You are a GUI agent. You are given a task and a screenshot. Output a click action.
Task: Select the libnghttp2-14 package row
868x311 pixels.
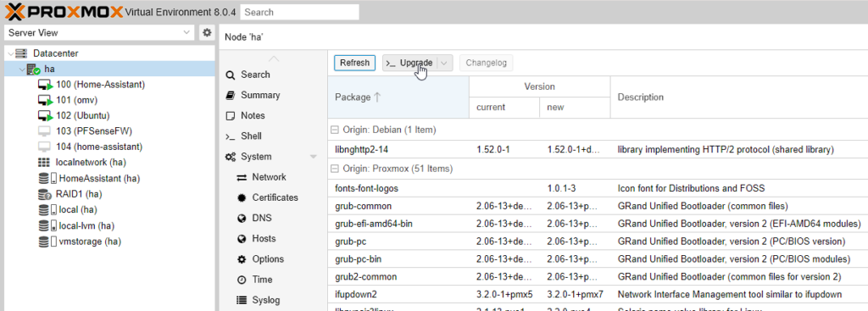pyautogui.click(x=598, y=149)
